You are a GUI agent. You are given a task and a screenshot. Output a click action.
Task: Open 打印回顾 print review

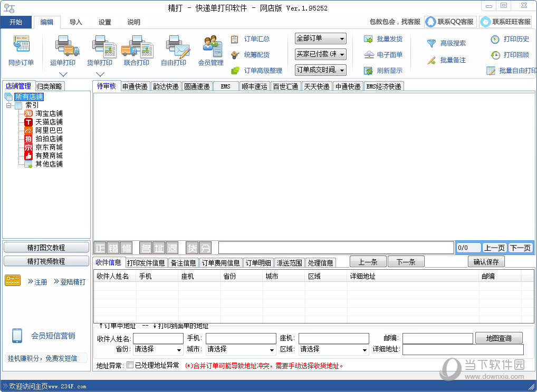click(x=510, y=55)
